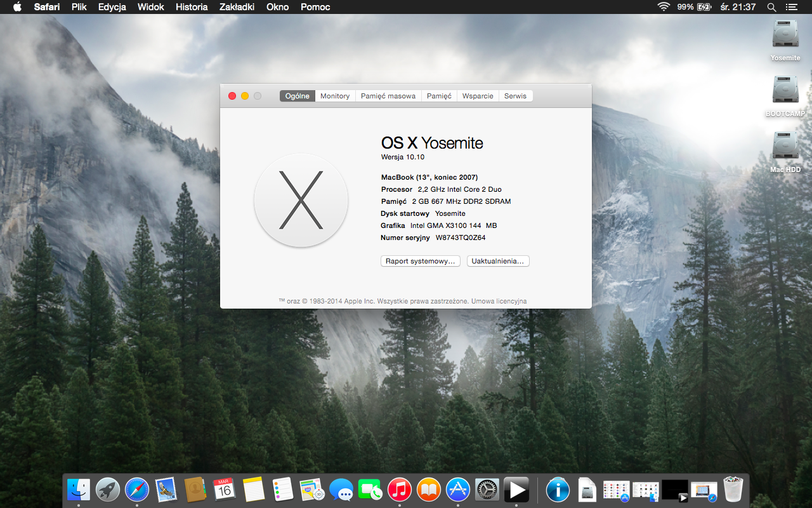812x508 pixels.
Task: Open the Zakładki menu
Action: click(237, 7)
